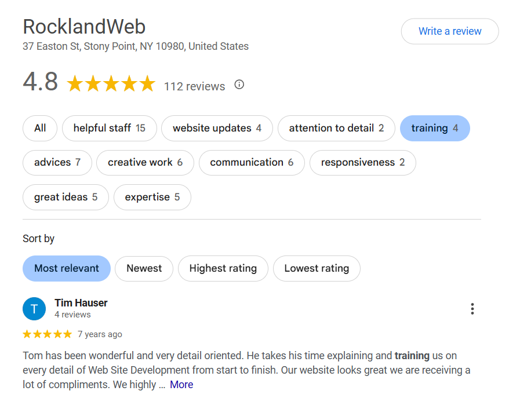Click Tim Hauser's review star rating
This screenshot has height=420, width=520.
click(x=47, y=334)
